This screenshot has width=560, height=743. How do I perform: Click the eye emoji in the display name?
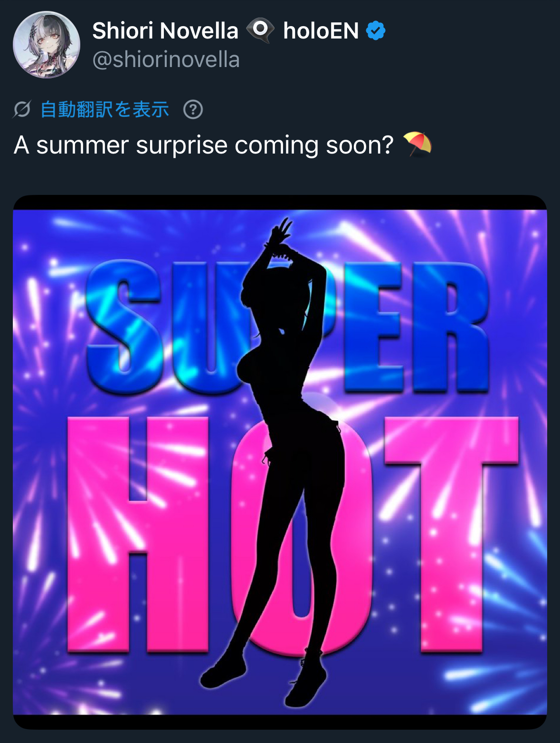(x=260, y=30)
